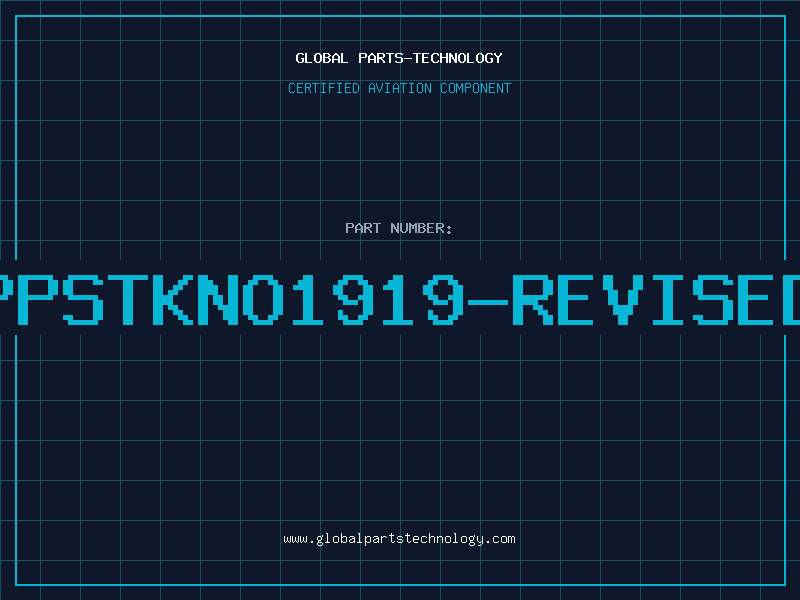The width and height of the screenshot is (800, 600).
Task: Select the PART NUMBER: label
Action: [x=398, y=228]
